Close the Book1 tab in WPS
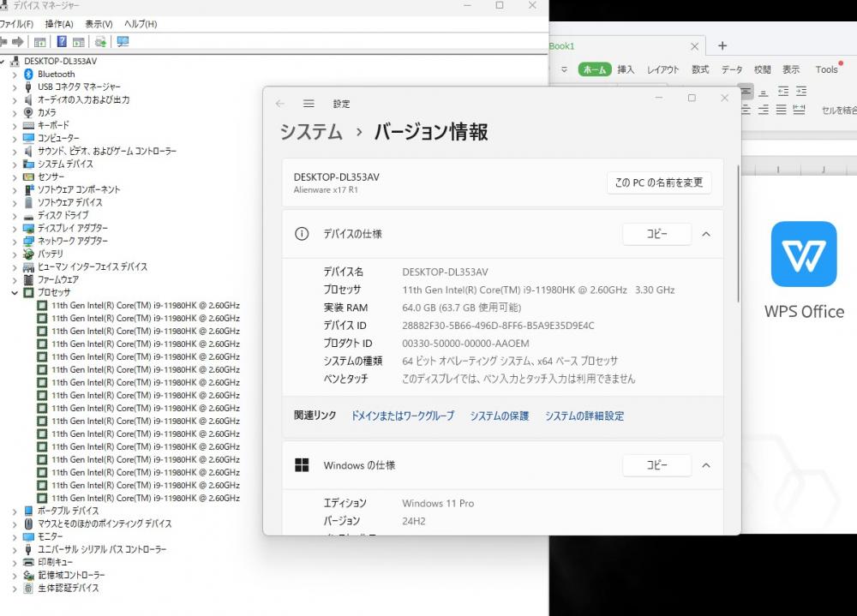The image size is (857, 616). pos(694,46)
